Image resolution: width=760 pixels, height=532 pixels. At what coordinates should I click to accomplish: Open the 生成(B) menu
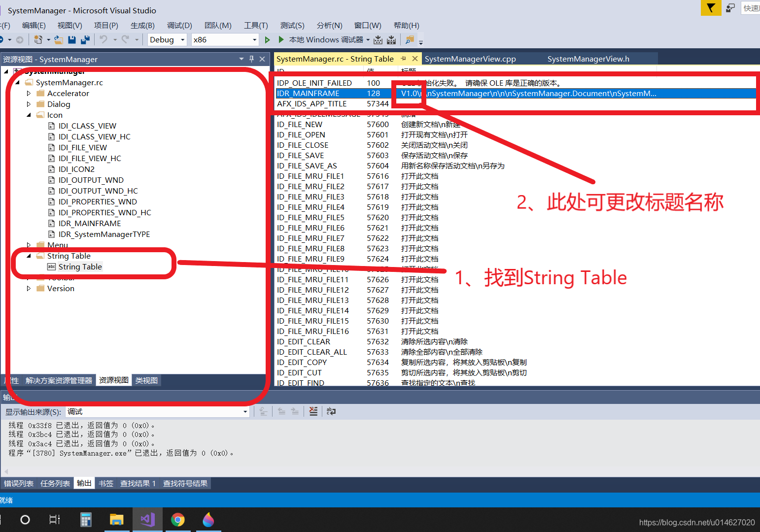pos(142,25)
